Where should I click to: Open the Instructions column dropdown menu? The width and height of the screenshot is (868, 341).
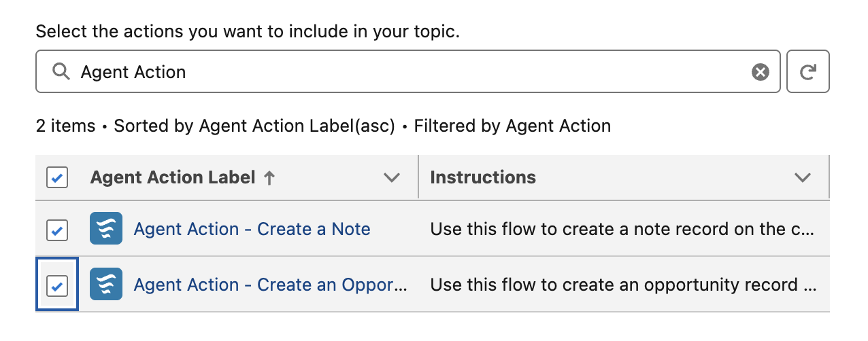point(803,178)
